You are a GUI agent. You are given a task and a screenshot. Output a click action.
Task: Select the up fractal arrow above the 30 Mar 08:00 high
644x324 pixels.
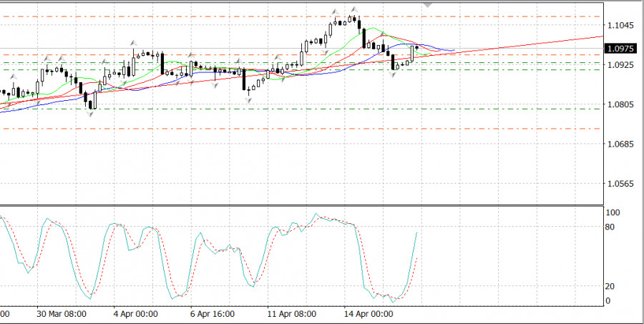coord(47,58)
